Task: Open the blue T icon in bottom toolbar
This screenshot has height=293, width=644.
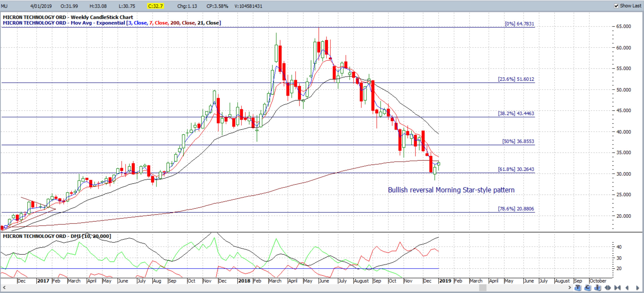Action: (578, 288)
